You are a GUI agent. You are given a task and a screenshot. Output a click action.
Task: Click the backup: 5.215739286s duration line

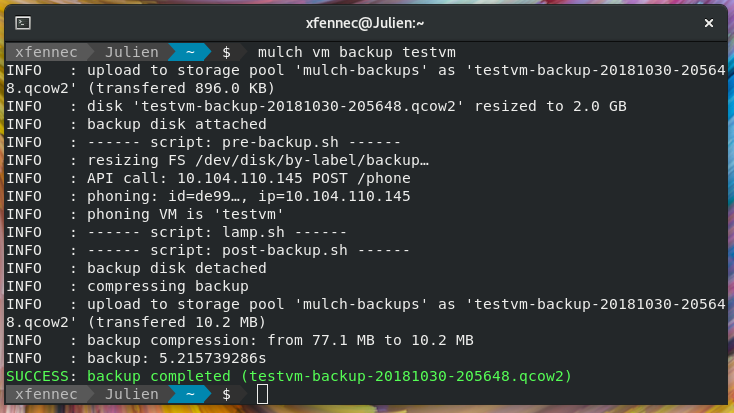coord(176,358)
